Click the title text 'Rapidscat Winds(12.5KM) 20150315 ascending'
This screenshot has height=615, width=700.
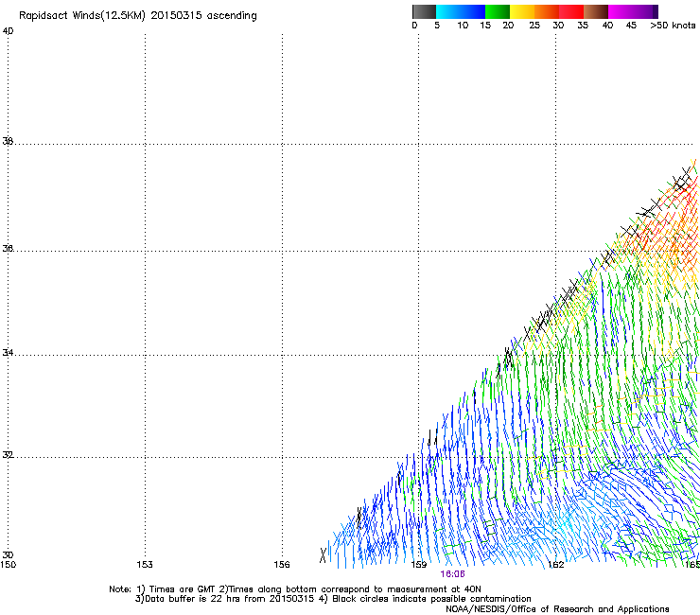pos(138,16)
